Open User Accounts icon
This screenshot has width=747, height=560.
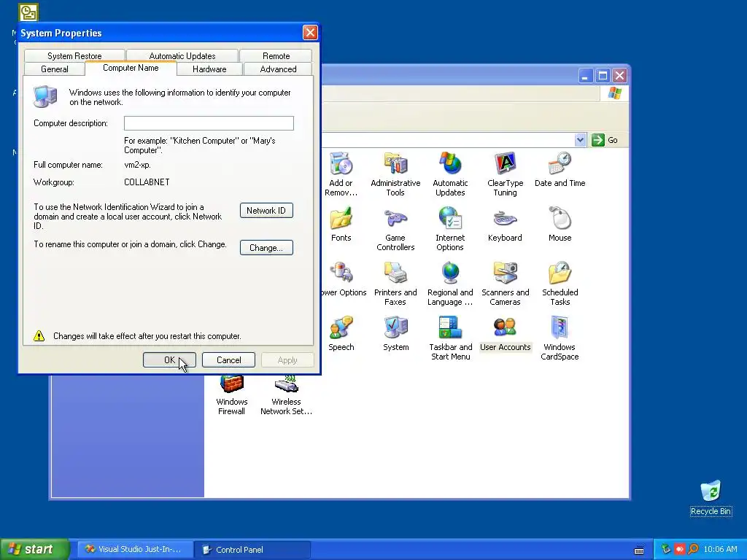(x=505, y=334)
